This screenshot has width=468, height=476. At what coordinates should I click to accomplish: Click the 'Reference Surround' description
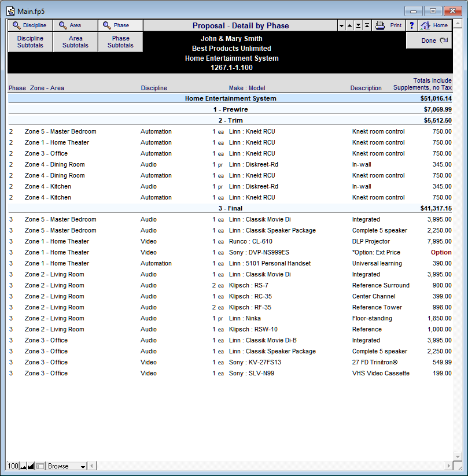(x=381, y=285)
